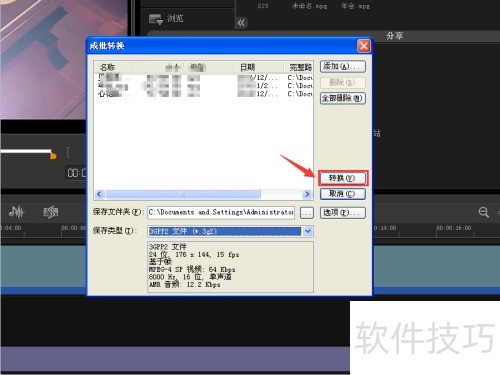The height and width of the screenshot is (375, 500).
Task: Click the file list right scroll arrow
Action: (307, 194)
